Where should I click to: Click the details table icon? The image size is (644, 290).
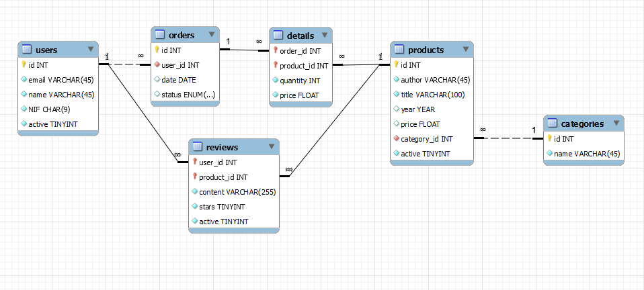(x=278, y=36)
